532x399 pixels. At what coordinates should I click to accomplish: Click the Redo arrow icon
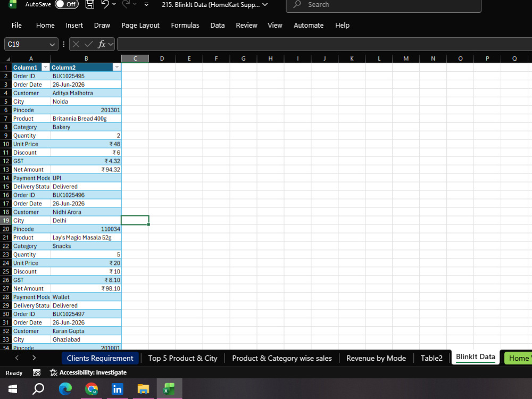coord(126,4)
